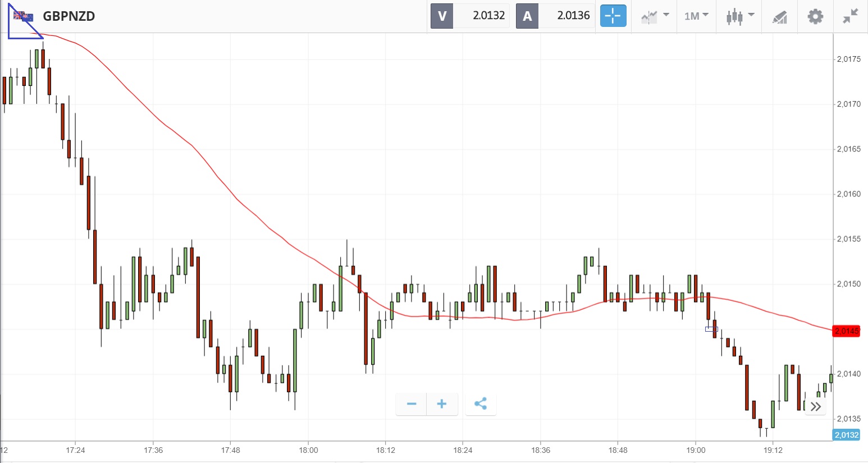Click the 19:12 time axis label
868x463 pixels.
[773, 450]
